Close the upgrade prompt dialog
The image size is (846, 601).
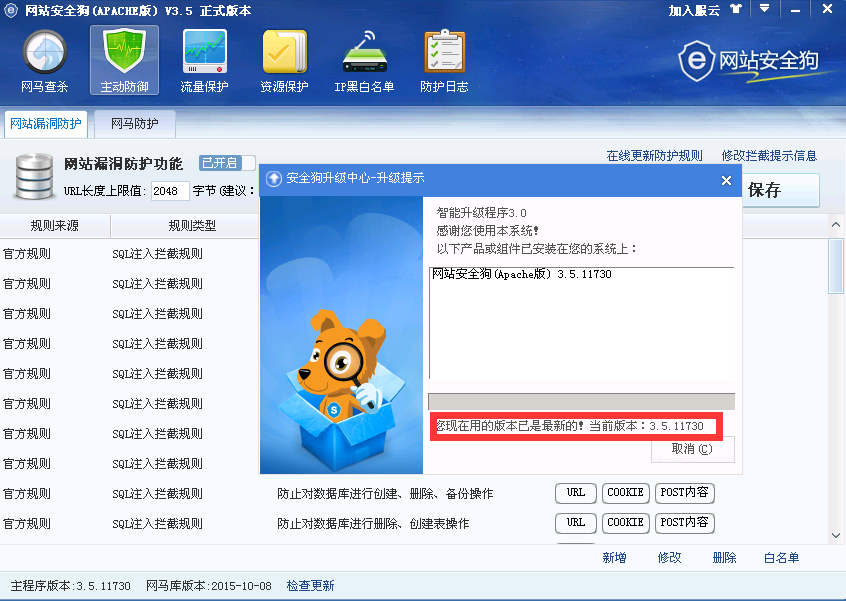(x=727, y=181)
